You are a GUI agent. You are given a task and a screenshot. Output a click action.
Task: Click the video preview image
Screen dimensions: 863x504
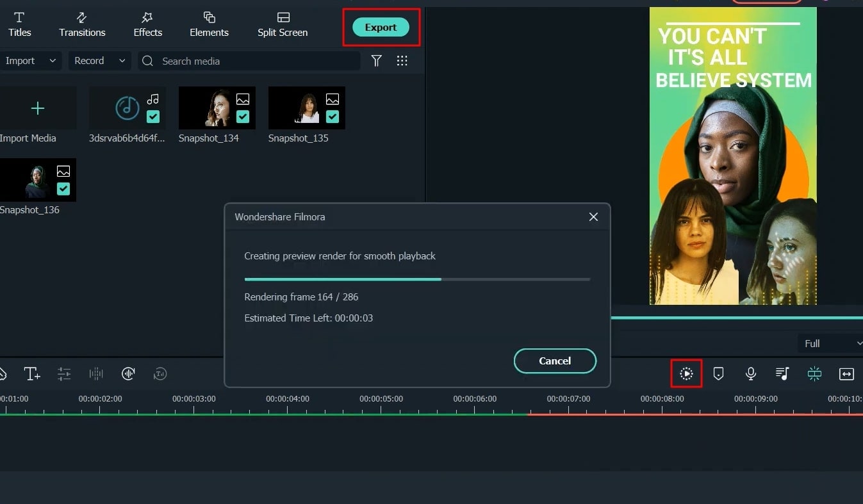(733, 156)
